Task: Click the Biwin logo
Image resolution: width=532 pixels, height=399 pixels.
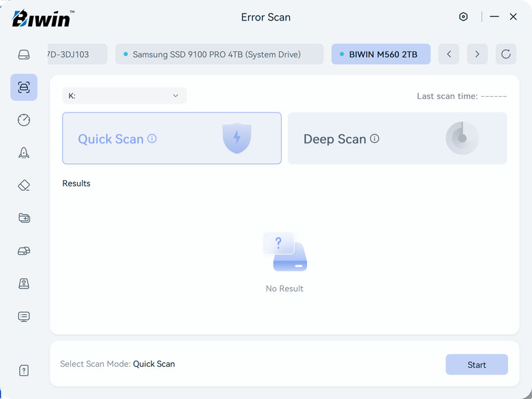Action: point(43,18)
